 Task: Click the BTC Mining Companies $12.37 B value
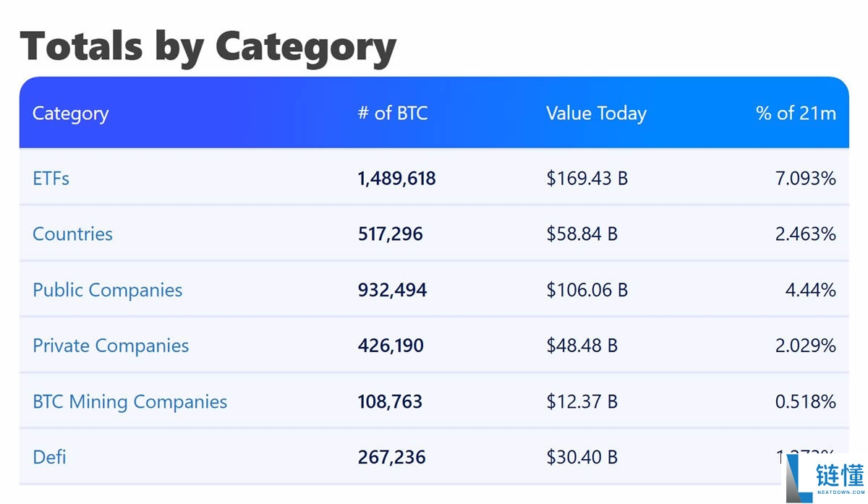coord(582,402)
